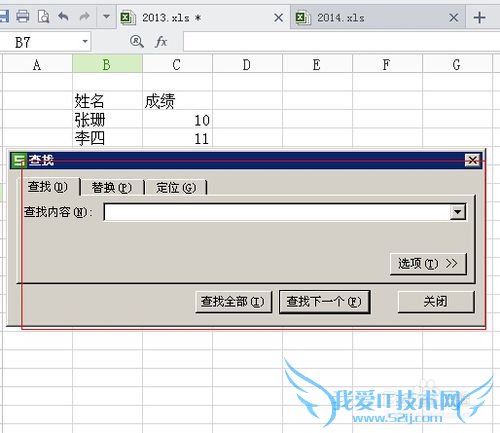Select column D header

[247, 64]
